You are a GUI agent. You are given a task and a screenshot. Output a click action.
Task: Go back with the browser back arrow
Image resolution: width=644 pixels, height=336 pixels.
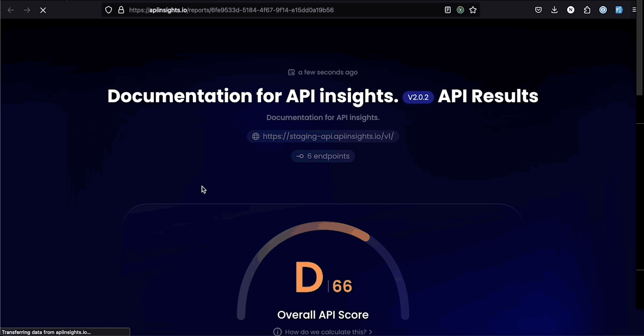11,10
